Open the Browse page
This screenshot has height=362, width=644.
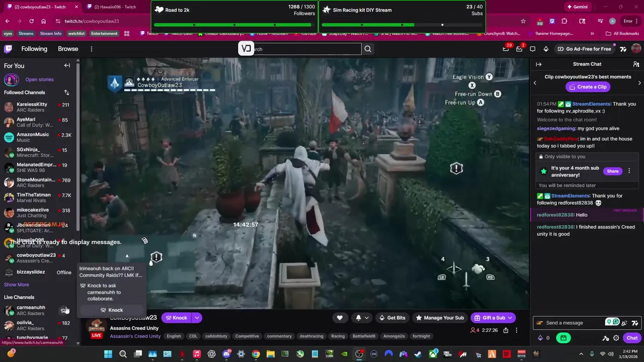tap(68, 49)
